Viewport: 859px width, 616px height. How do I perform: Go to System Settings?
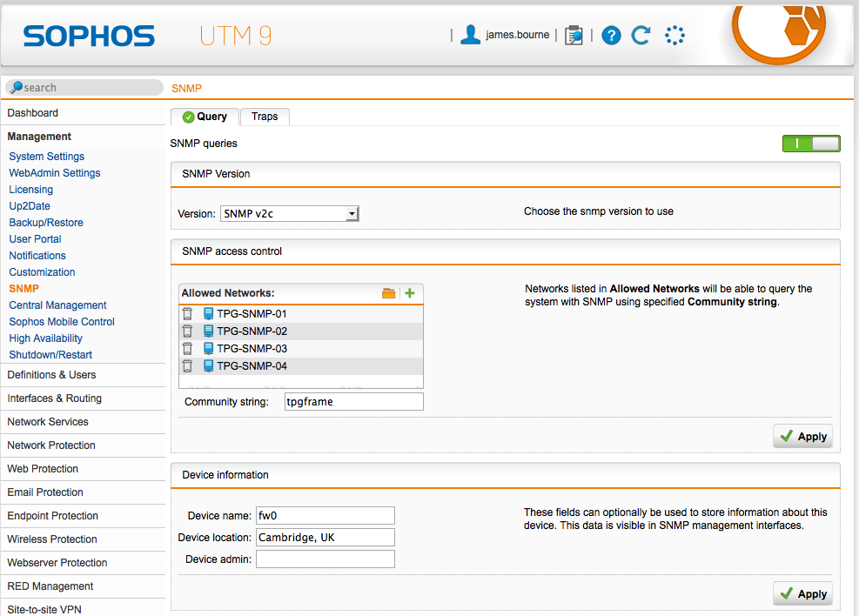click(47, 157)
